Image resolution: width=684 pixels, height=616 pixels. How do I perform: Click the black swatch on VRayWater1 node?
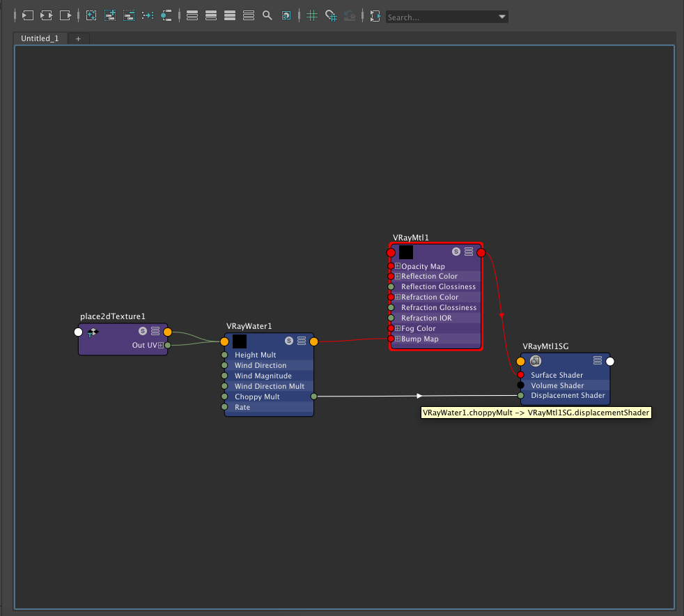[x=240, y=341]
